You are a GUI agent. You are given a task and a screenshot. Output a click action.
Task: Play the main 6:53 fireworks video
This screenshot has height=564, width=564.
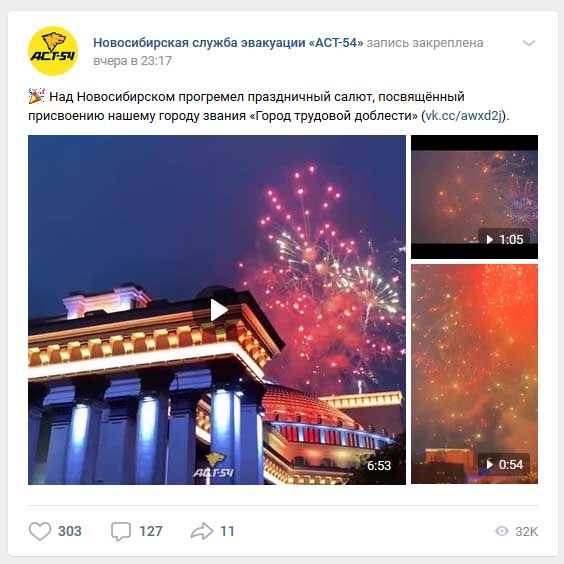[x=217, y=310]
